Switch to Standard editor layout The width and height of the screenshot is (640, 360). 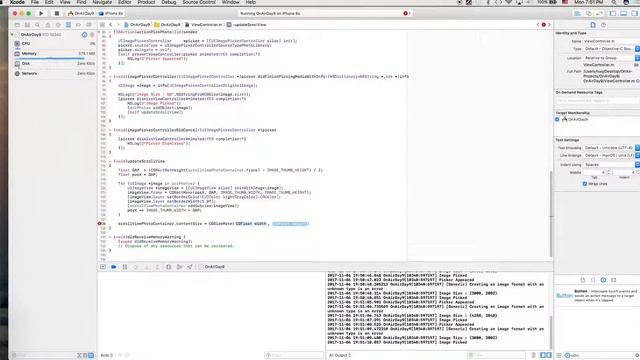(x=578, y=13)
